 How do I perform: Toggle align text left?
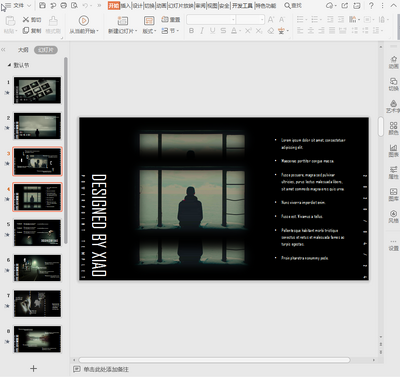click(x=300, y=31)
